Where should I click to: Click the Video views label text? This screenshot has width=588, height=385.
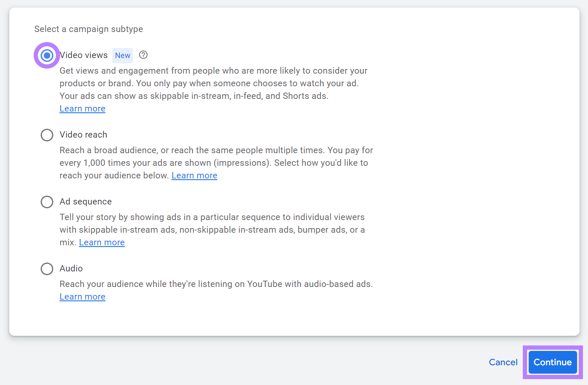[x=84, y=55]
